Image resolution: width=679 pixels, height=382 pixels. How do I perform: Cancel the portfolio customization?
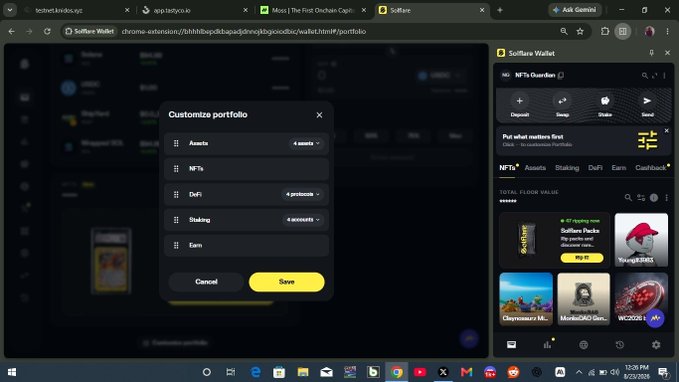206,282
